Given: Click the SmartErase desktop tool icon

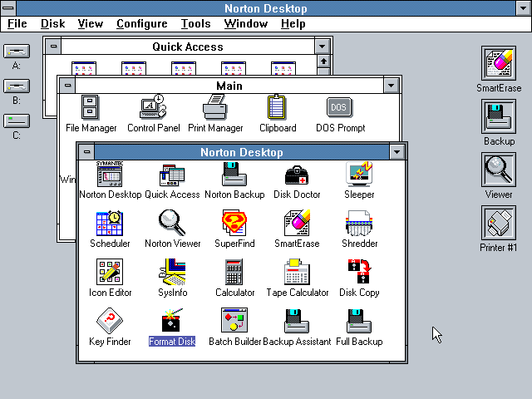Looking at the screenshot, I should 499,63.
